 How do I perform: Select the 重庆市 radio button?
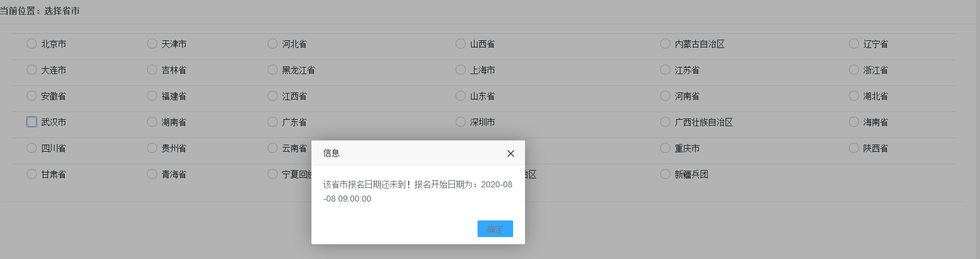665,148
